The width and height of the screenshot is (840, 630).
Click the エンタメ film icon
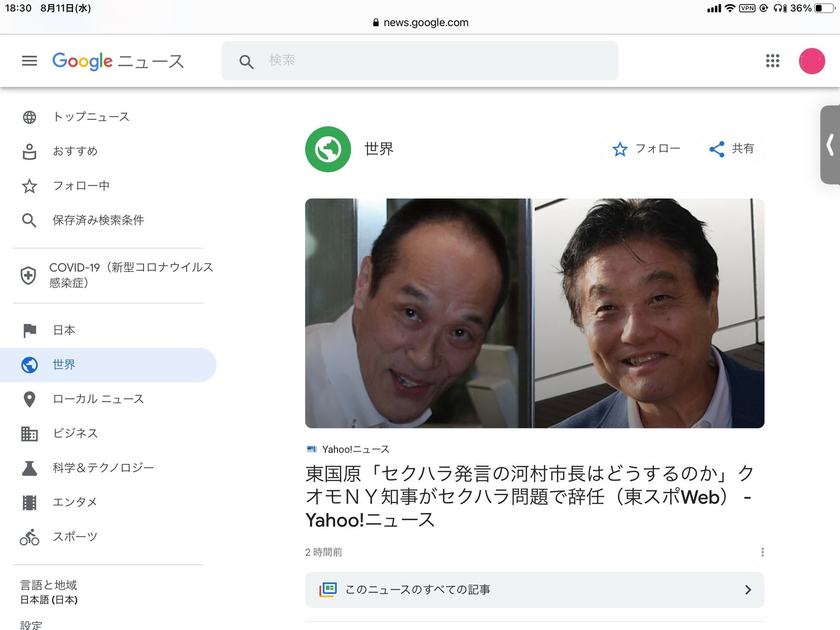pos(29,502)
